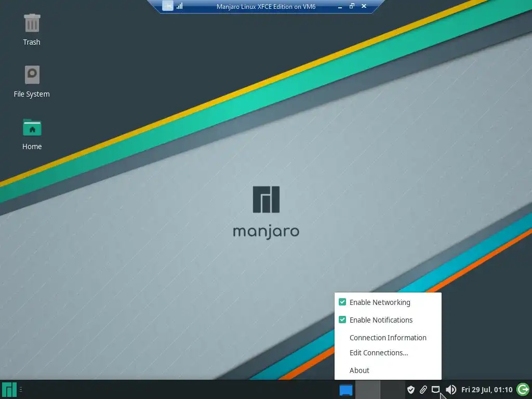The height and width of the screenshot is (399, 532).
Task: Select the File System desktop icon
Action: (x=32, y=82)
